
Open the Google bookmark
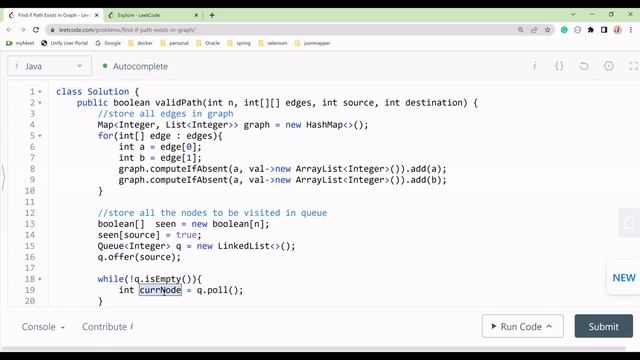click(108, 43)
